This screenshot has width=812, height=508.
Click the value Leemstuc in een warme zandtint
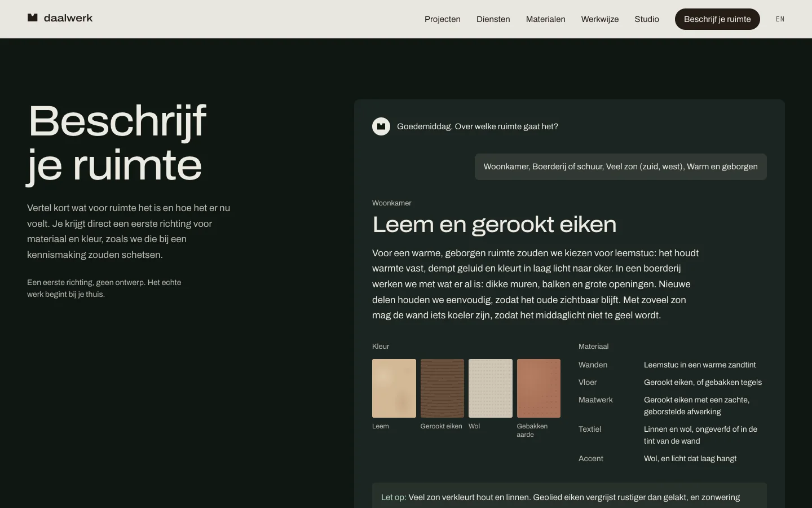click(x=700, y=365)
